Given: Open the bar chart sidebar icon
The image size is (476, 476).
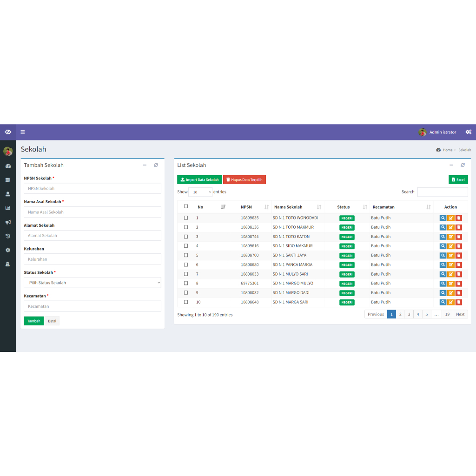Looking at the screenshot, I should (8, 208).
